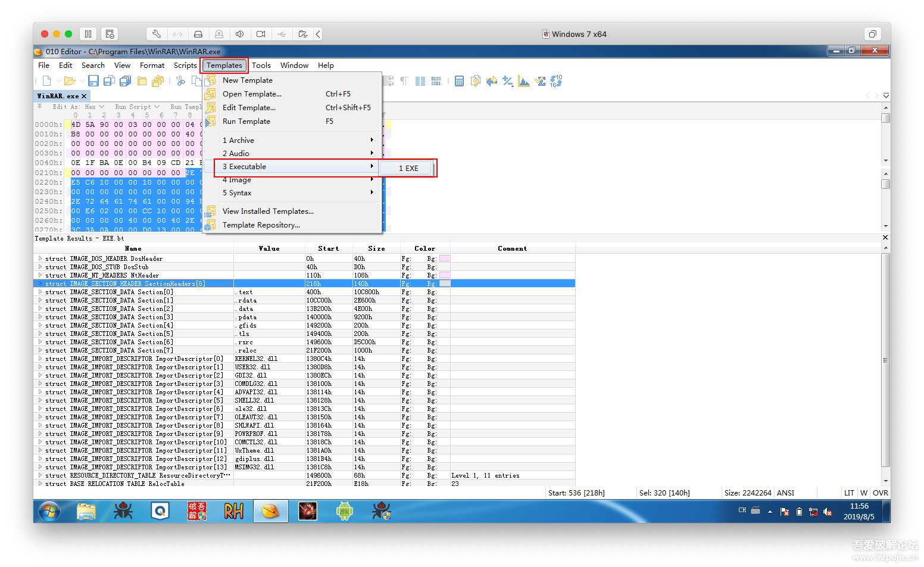Open the Run Script dropdown

click(x=137, y=107)
